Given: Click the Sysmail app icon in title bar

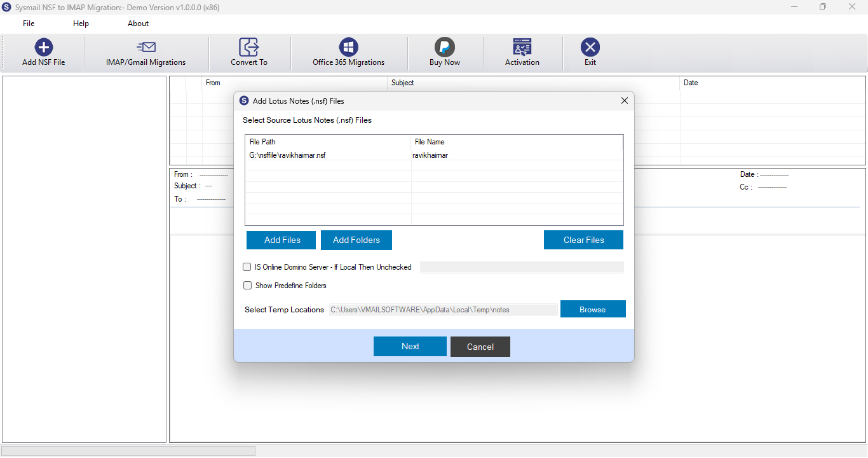Looking at the screenshot, I should 7,7.
